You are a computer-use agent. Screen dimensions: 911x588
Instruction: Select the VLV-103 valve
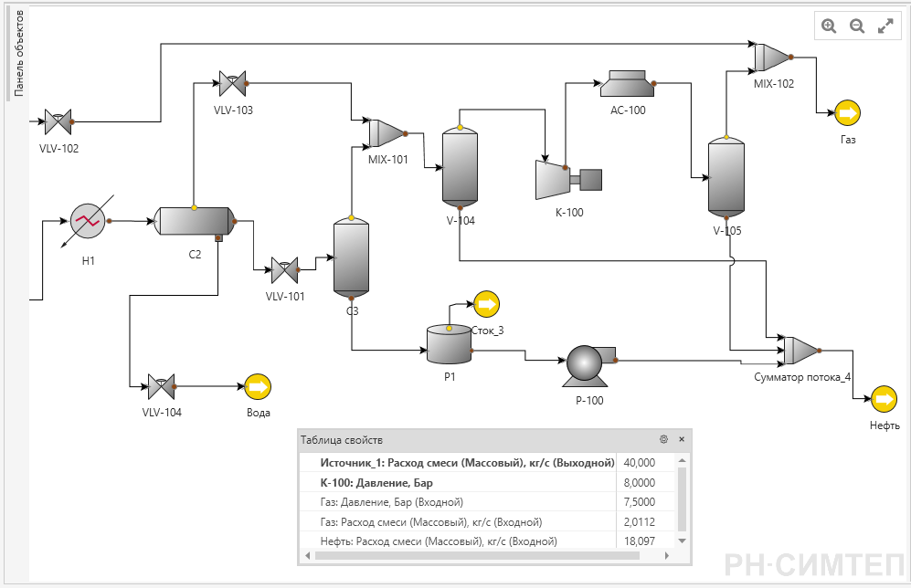[x=232, y=84]
